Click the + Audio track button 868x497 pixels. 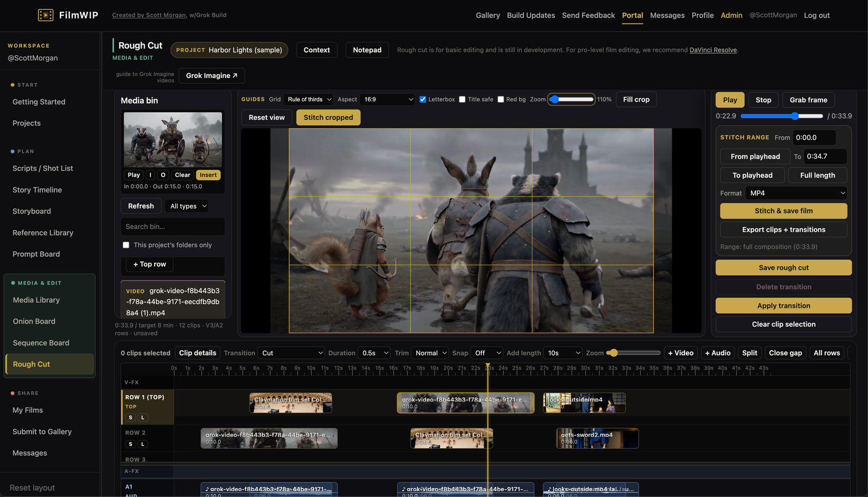click(x=718, y=353)
